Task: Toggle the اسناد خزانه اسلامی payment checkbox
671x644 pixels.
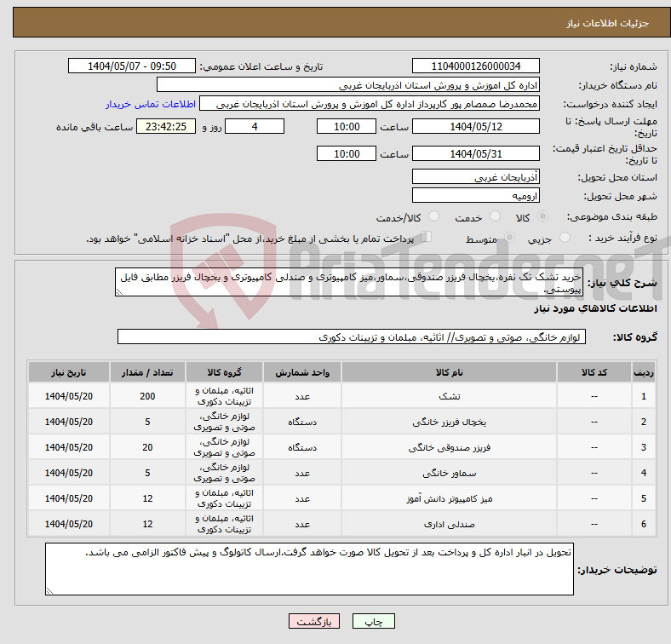Action: click(427, 239)
